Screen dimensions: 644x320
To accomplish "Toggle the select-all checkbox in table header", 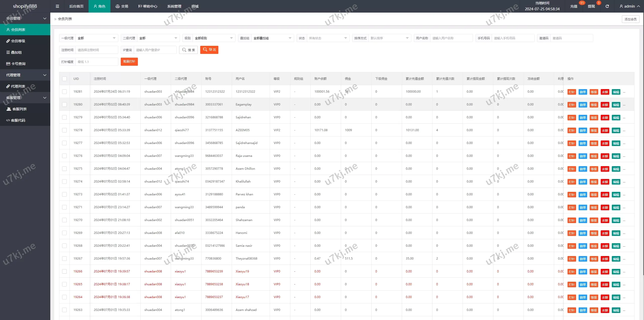I will pyautogui.click(x=64, y=79).
